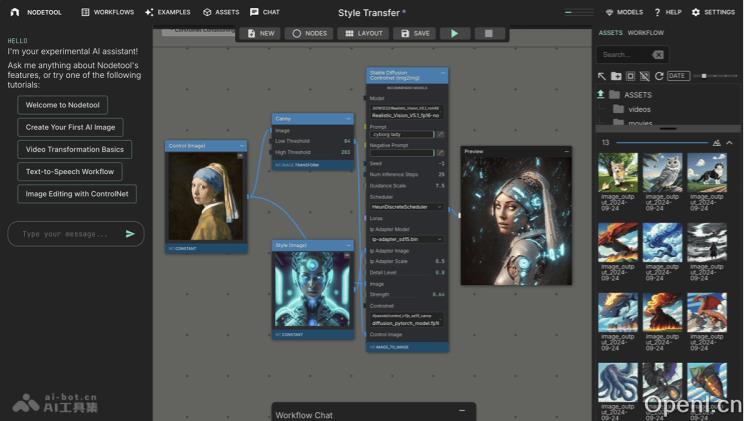Image resolution: width=750 pixels, height=421 pixels.
Task: Select the Realistic_Vision model field
Action: coord(407,112)
